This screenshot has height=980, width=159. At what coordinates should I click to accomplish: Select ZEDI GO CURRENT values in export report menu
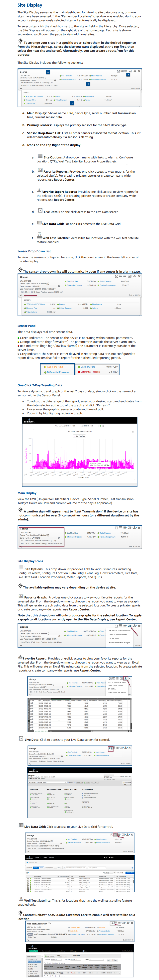click(117, 683)
